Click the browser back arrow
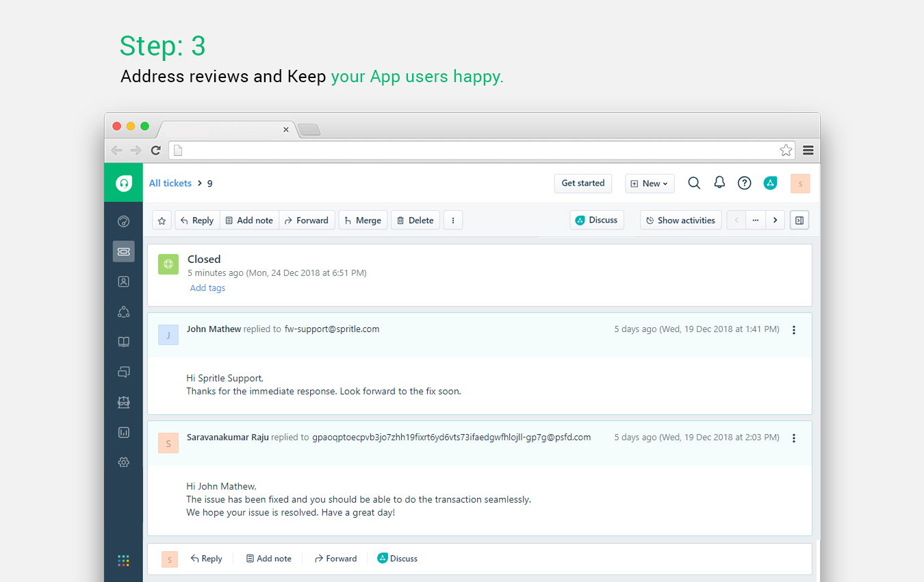This screenshot has height=582, width=924. tap(116, 150)
